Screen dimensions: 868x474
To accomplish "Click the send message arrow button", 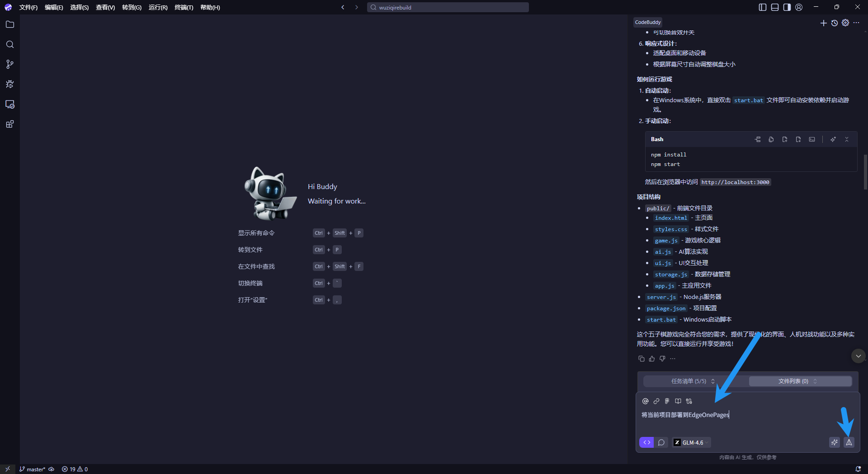I will click(x=849, y=442).
